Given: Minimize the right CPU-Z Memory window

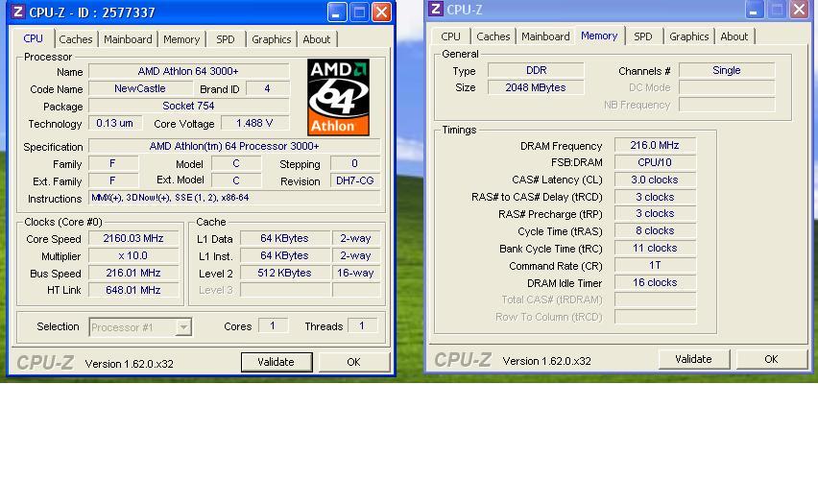Looking at the screenshot, I should [x=754, y=10].
